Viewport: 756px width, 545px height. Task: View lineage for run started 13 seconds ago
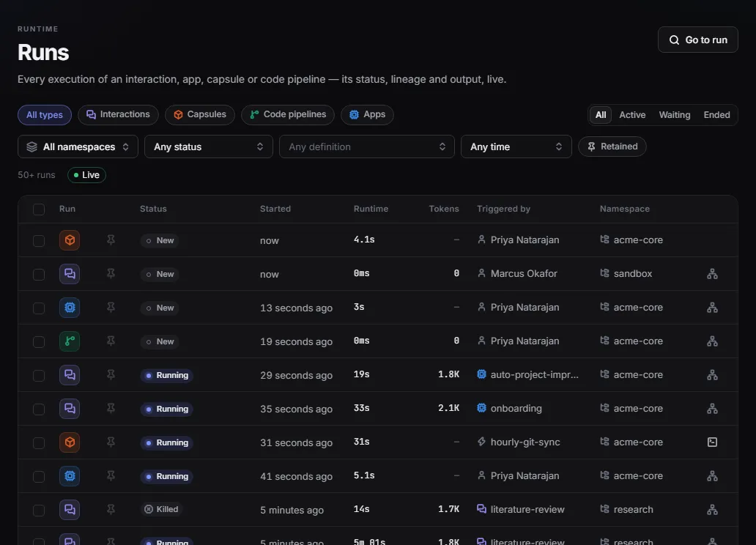712,308
